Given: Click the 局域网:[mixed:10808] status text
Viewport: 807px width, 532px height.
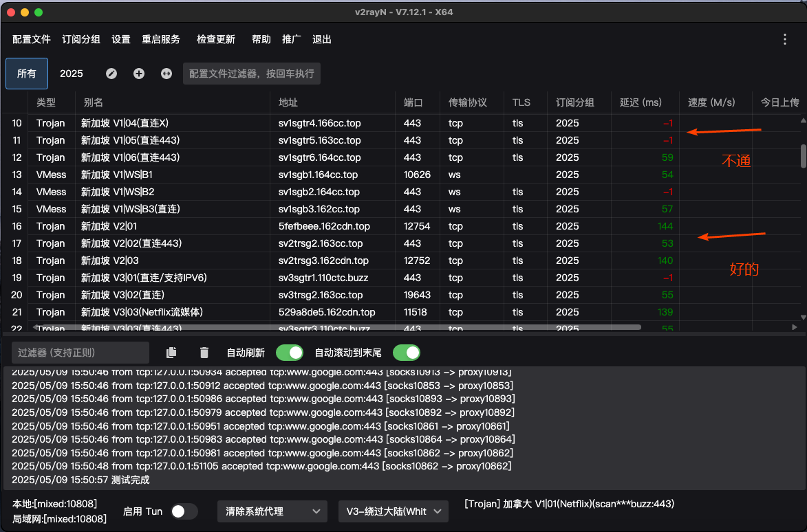Looking at the screenshot, I should tap(59, 519).
